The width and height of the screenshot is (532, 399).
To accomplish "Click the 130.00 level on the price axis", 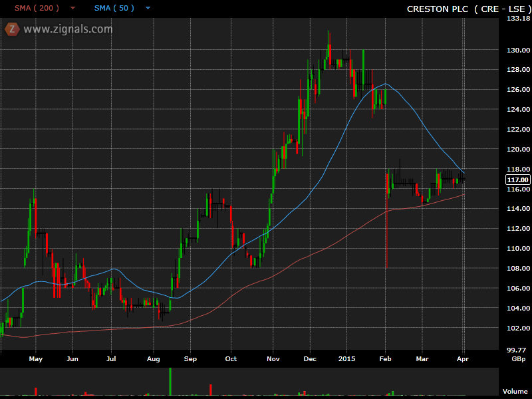I will (517, 50).
